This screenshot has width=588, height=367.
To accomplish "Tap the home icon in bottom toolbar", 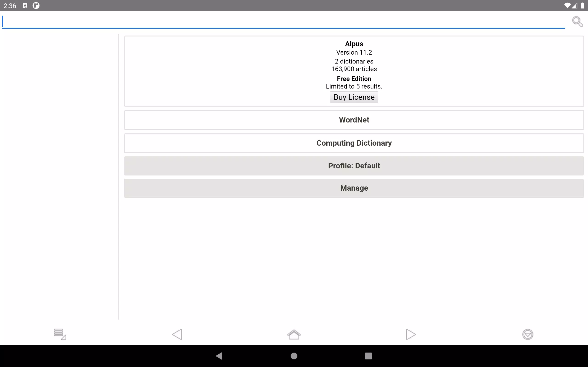I will click(294, 334).
